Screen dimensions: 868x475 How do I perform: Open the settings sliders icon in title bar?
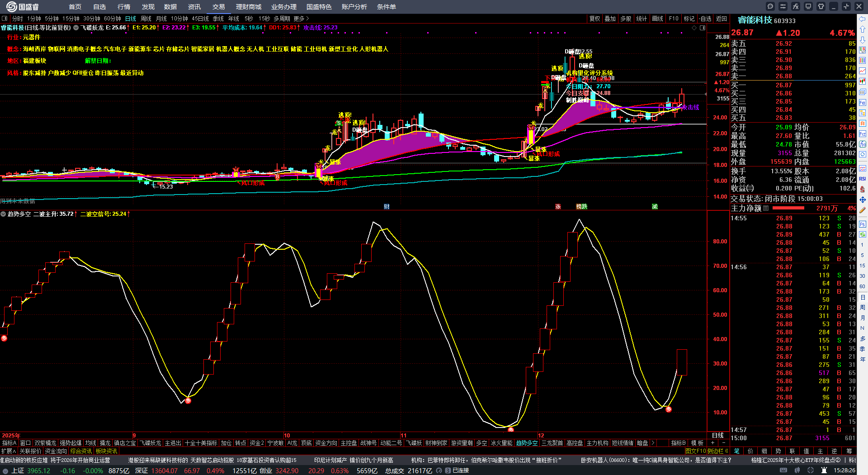point(783,6)
